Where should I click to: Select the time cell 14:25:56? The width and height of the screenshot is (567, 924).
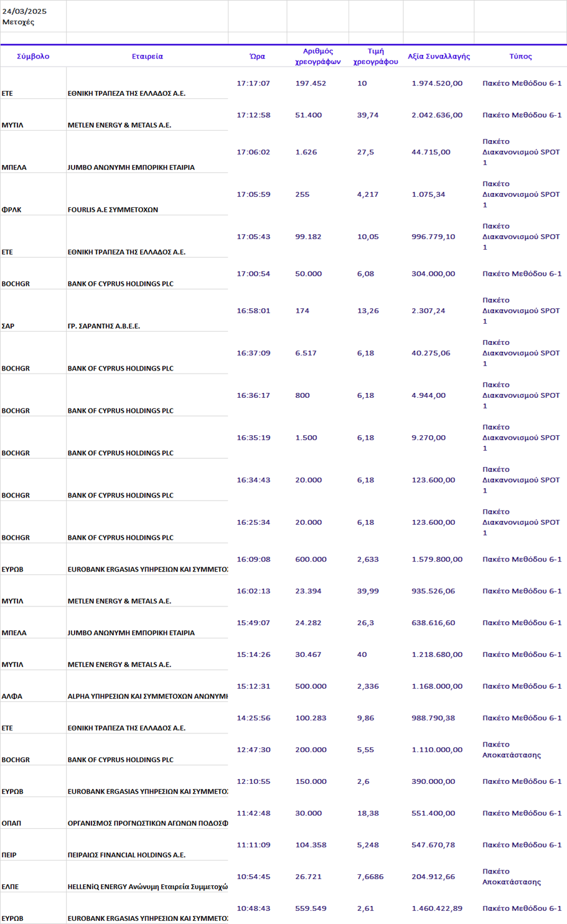[253, 718]
